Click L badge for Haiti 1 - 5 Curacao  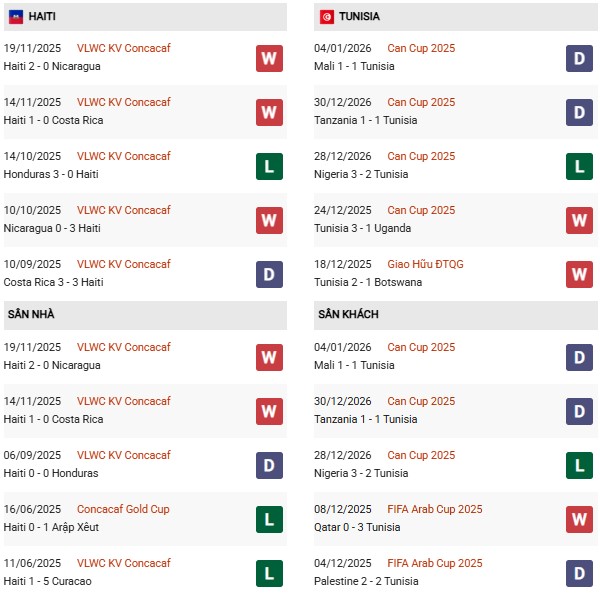[x=269, y=573]
